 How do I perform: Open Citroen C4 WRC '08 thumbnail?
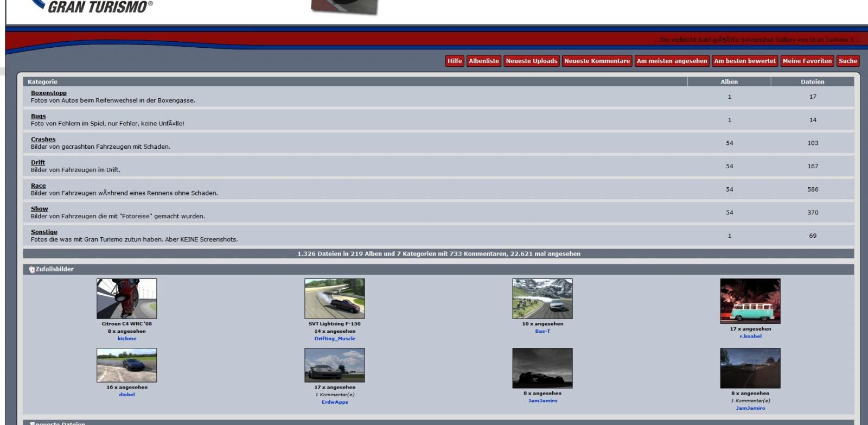(127, 299)
